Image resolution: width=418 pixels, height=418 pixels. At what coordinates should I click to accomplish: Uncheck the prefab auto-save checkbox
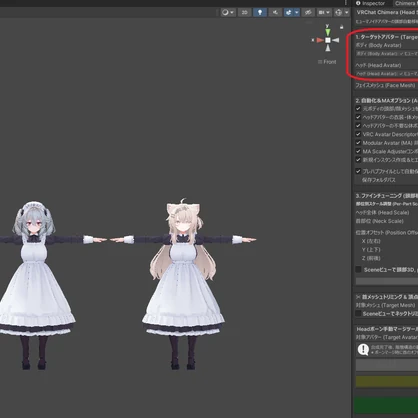pyautogui.click(x=358, y=171)
